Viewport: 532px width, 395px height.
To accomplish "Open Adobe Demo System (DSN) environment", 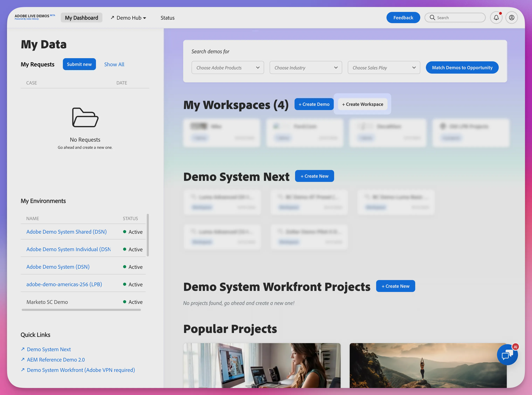I will 58,267.
